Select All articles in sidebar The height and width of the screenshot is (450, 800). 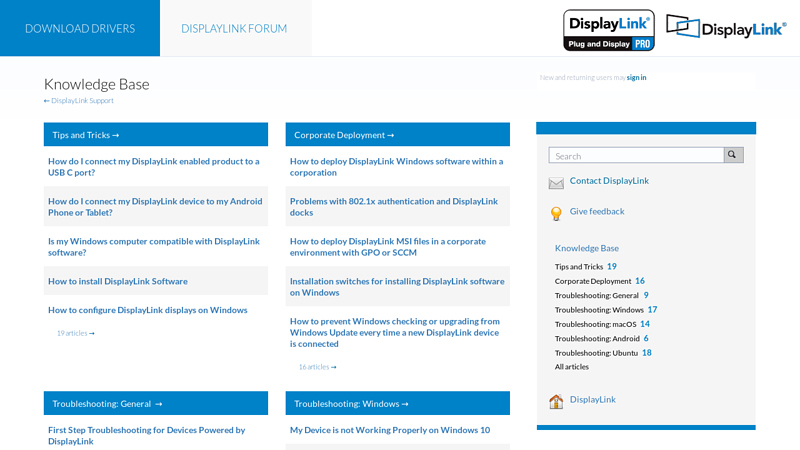point(572,367)
